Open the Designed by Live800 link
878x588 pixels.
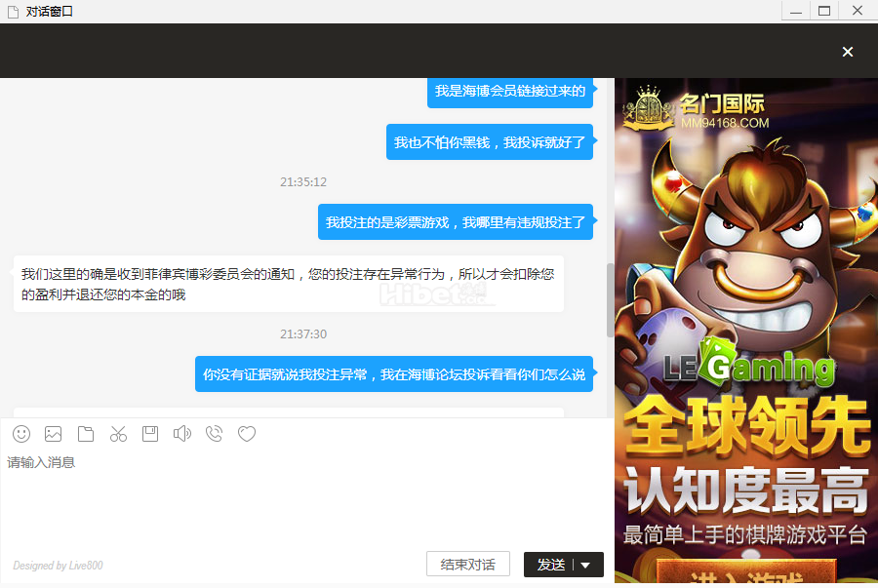tap(58, 566)
